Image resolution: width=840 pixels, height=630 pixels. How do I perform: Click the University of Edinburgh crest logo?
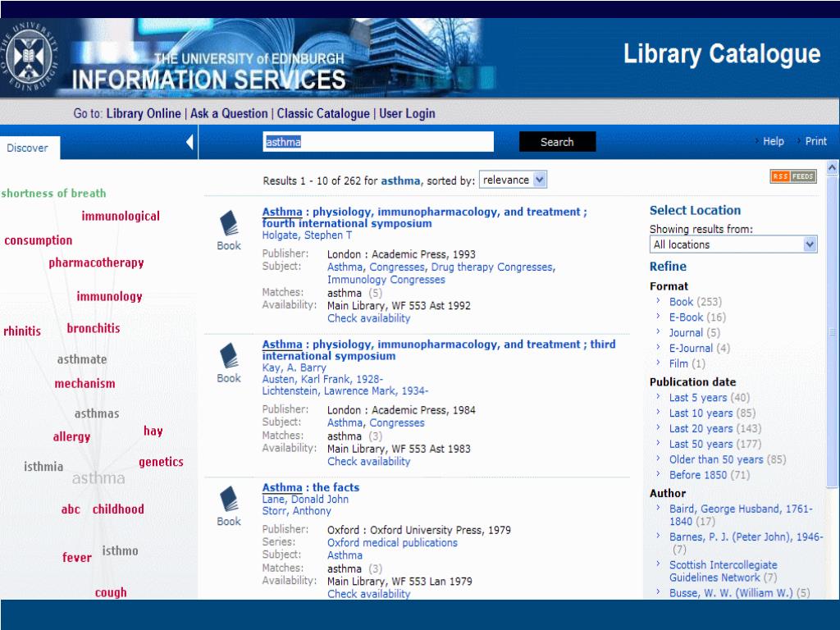(30, 57)
